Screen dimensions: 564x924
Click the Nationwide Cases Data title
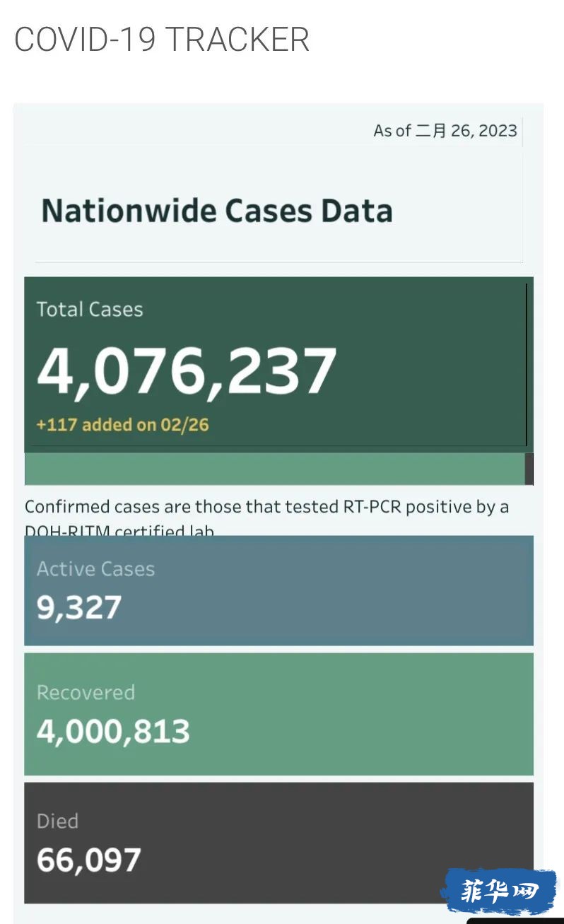[216, 211]
